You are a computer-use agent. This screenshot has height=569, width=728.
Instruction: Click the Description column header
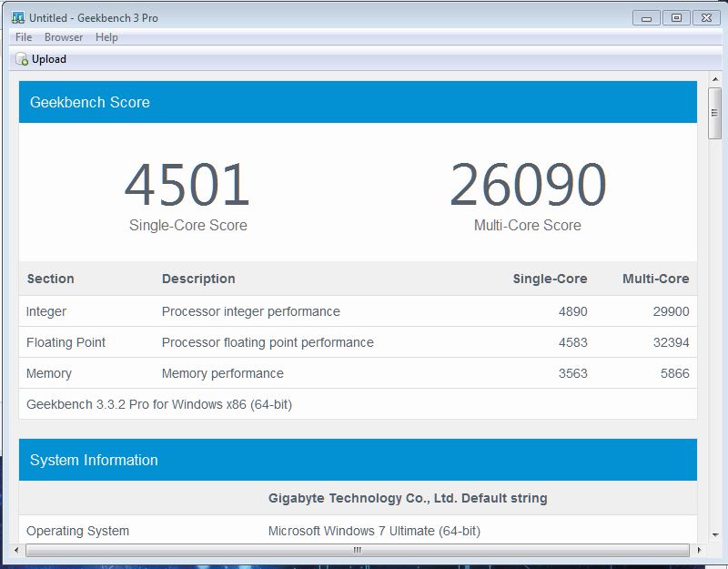198,279
